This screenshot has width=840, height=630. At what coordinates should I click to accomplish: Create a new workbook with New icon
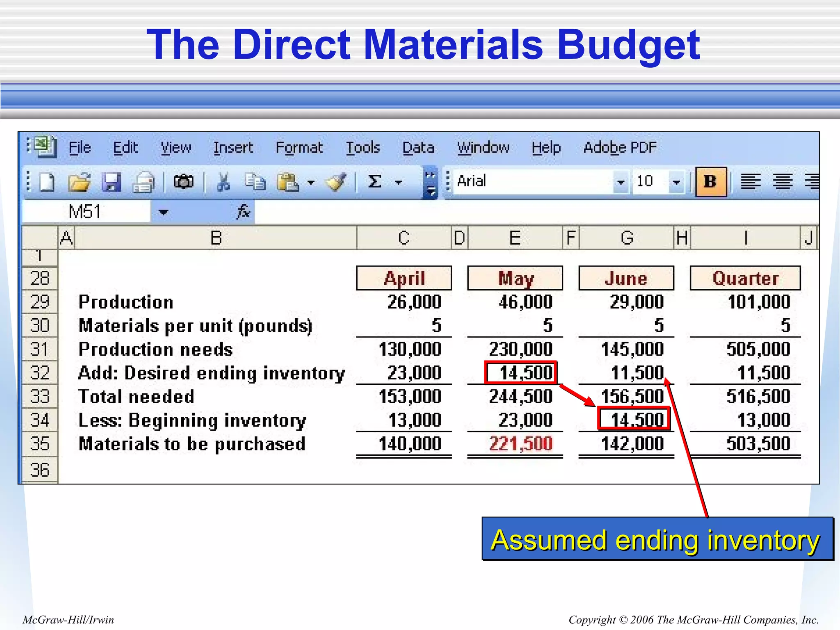tap(47, 182)
